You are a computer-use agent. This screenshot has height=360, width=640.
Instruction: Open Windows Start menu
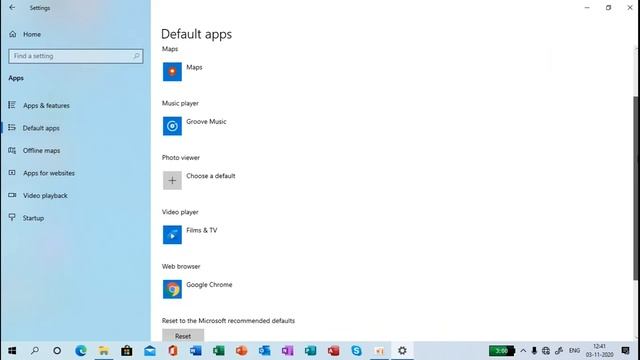[x=12, y=351]
